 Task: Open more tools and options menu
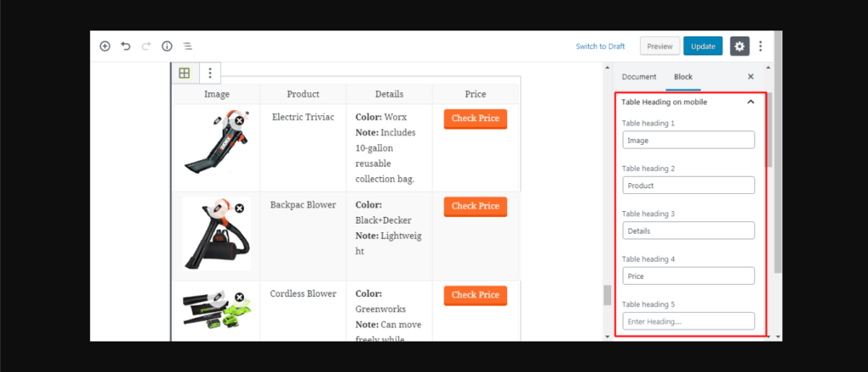tap(760, 47)
